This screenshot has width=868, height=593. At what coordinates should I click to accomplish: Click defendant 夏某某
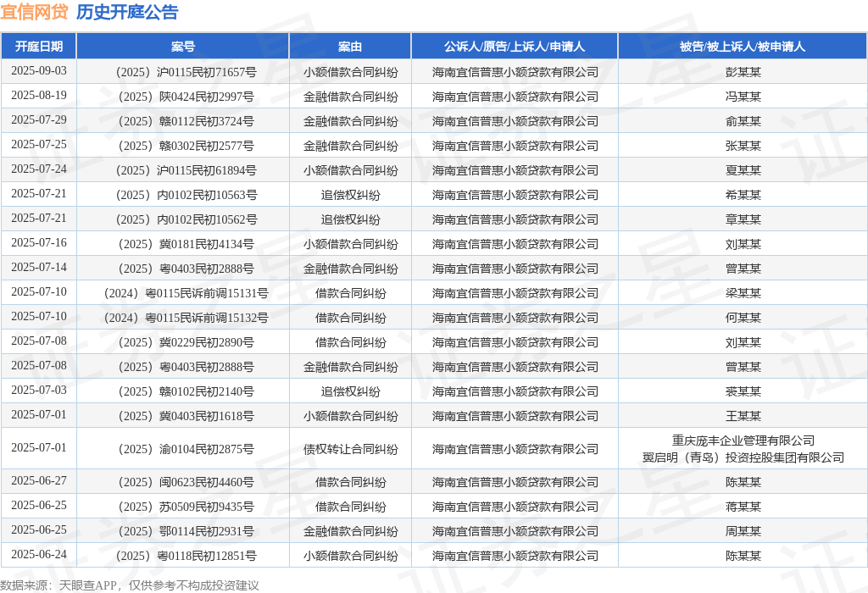743,170
